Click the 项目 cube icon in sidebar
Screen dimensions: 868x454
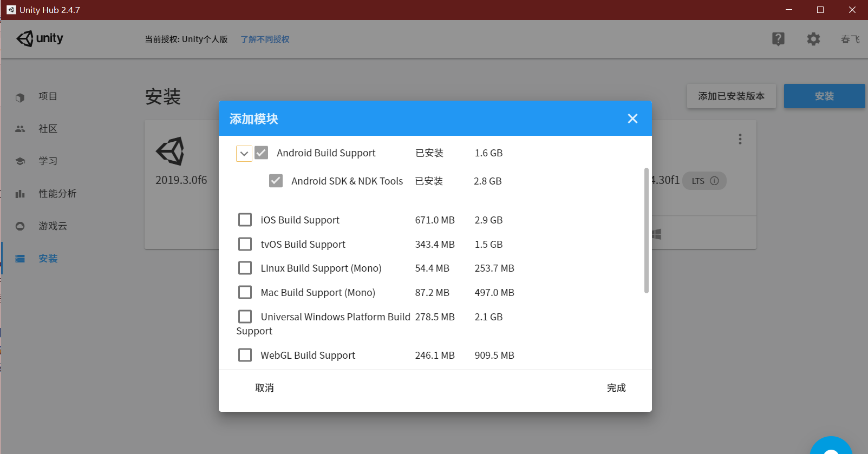20,97
